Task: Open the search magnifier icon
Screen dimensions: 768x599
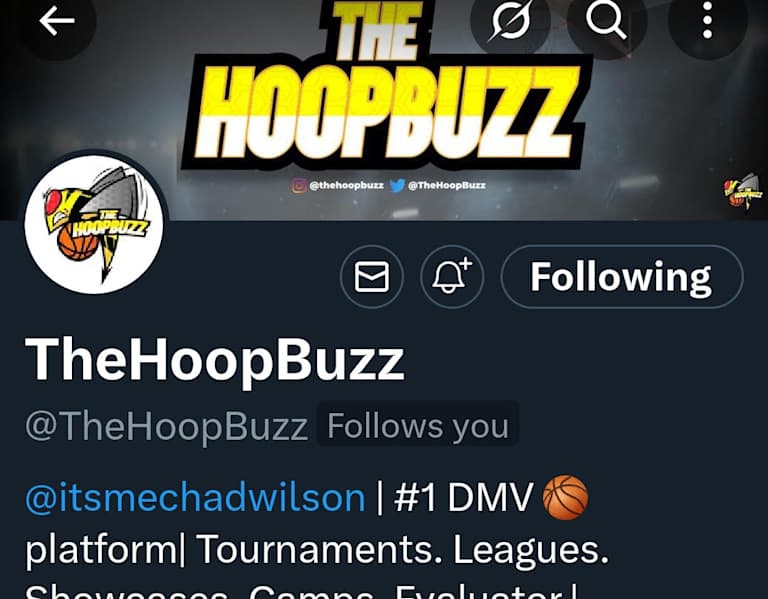Action: [606, 21]
